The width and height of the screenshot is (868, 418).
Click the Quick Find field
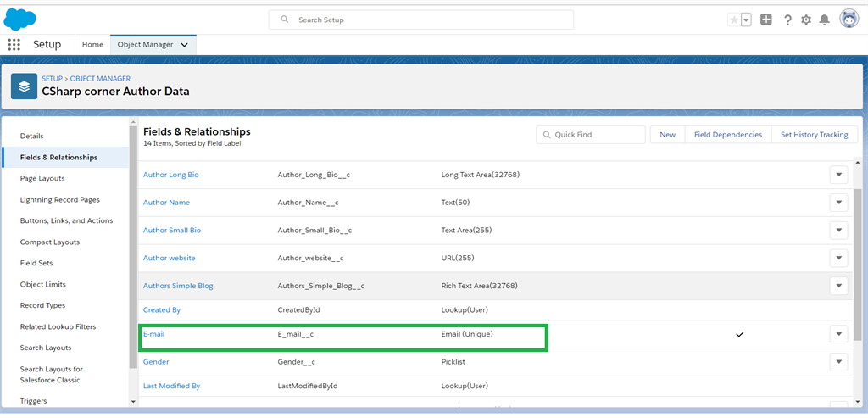[591, 135]
